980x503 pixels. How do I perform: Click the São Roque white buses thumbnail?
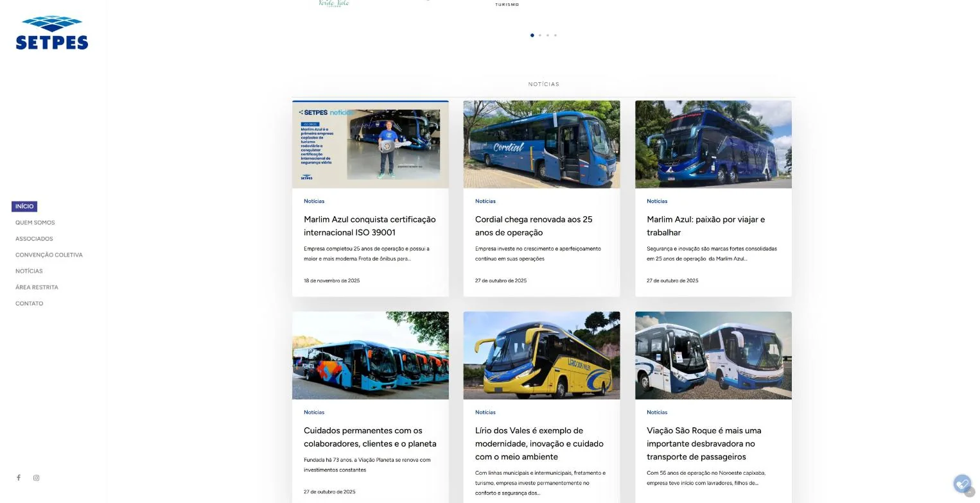713,355
